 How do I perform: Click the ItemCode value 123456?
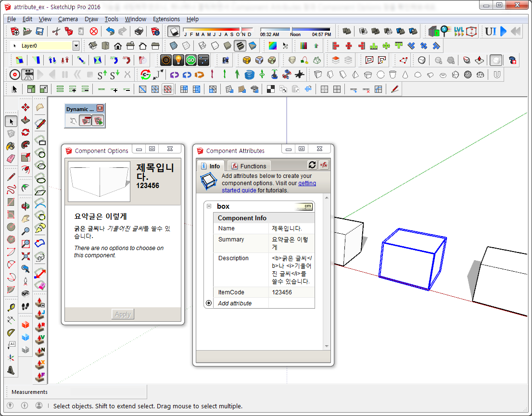(x=281, y=292)
